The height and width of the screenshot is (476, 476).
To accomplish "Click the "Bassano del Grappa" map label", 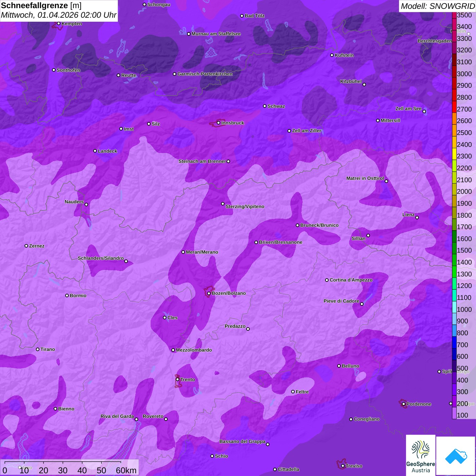I will 242,441.
